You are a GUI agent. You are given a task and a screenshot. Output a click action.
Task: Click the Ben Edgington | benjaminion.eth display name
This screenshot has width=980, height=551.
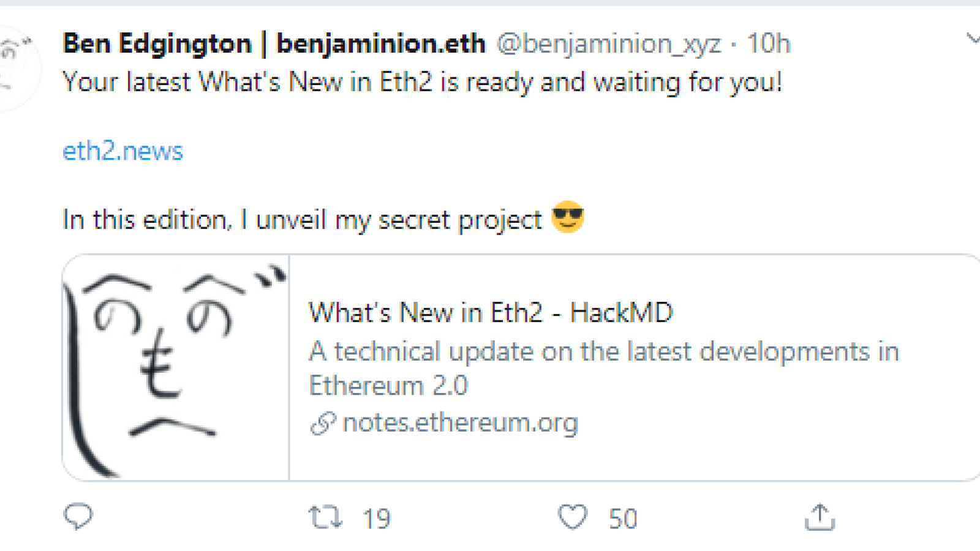(x=274, y=44)
